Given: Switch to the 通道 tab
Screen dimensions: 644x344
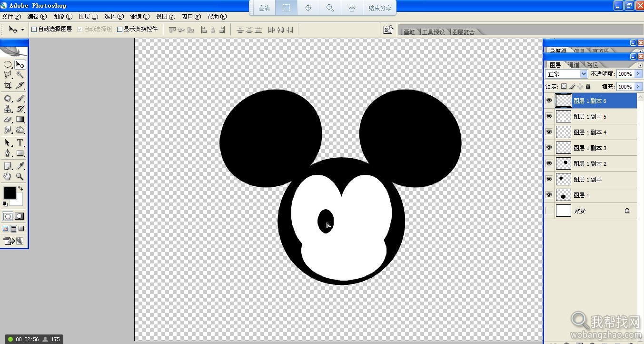Looking at the screenshot, I should tap(574, 65).
